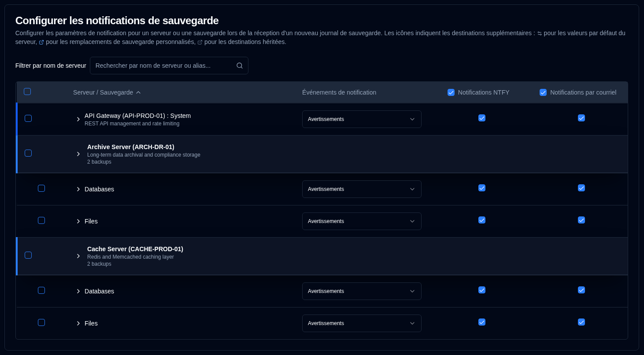This screenshot has height=355, width=644.
Task: Collapse Cache Server (CACHE-PROD-01) chevron
Action: point(78,256)
